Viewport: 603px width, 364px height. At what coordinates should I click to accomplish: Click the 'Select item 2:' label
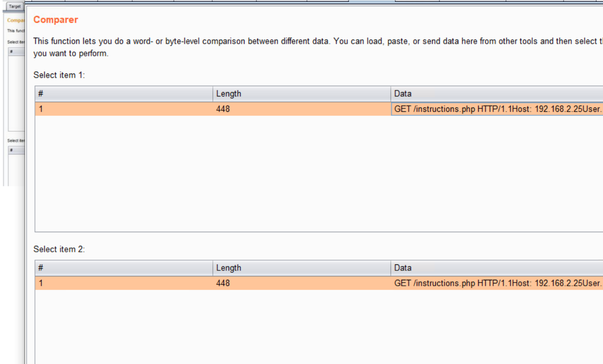[59, 249]
